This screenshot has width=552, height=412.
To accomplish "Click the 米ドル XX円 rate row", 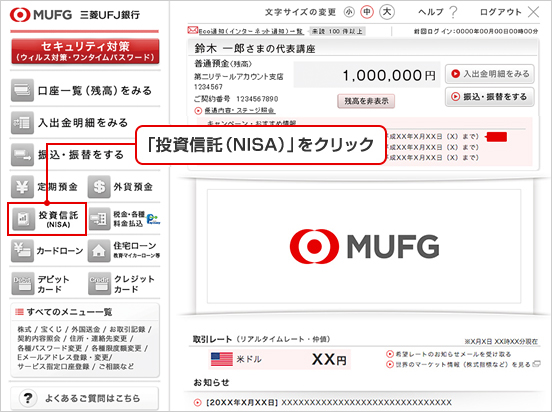I will [x=280, y=359].
